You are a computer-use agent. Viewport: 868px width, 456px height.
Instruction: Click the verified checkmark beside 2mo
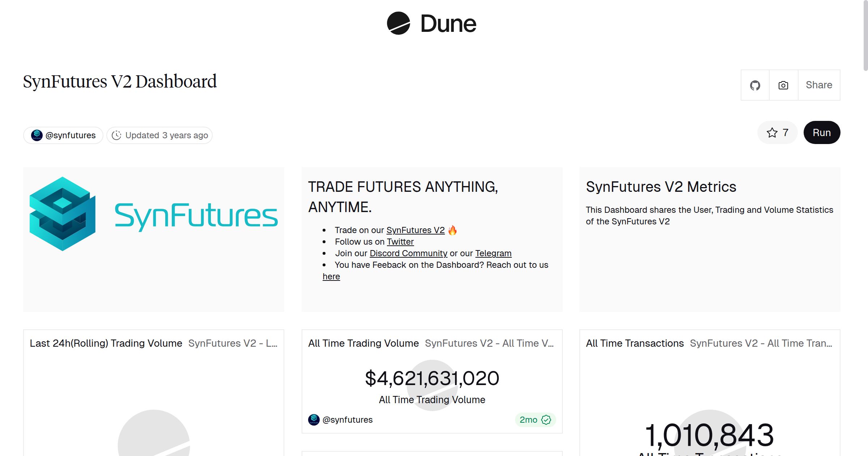click(546, 420)
